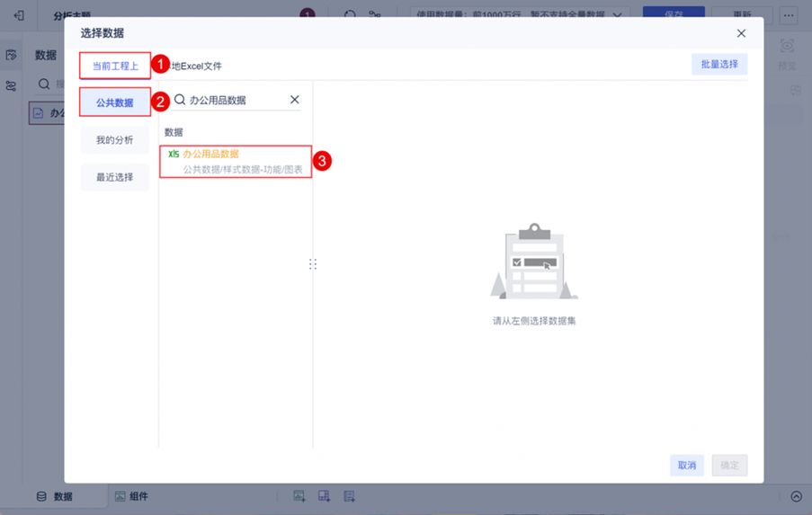Switch to the bottom 组件 tab

tap(131, 496)
